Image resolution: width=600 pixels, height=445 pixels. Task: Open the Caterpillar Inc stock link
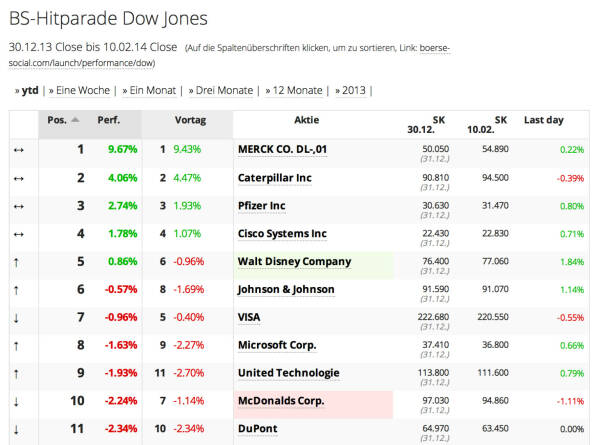point(274,178)
